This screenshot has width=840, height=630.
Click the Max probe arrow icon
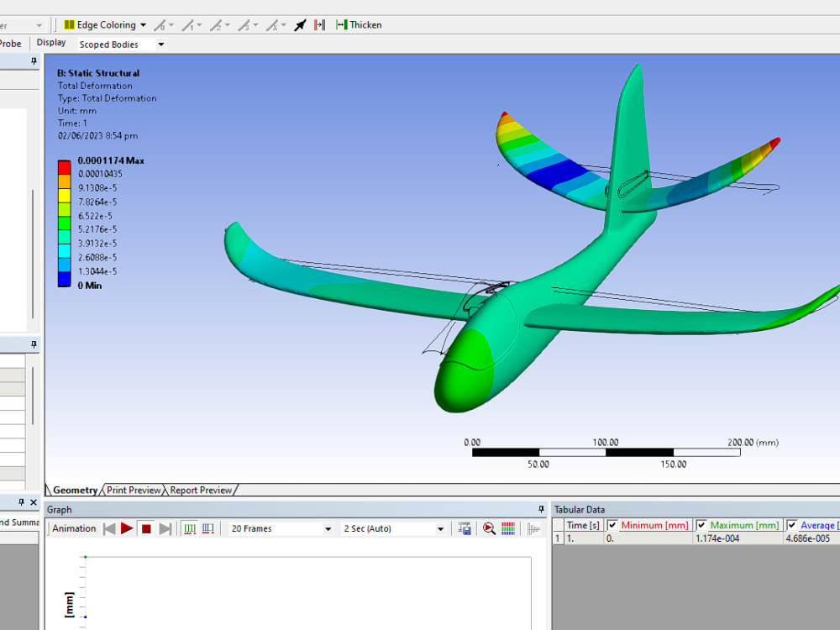300,24
